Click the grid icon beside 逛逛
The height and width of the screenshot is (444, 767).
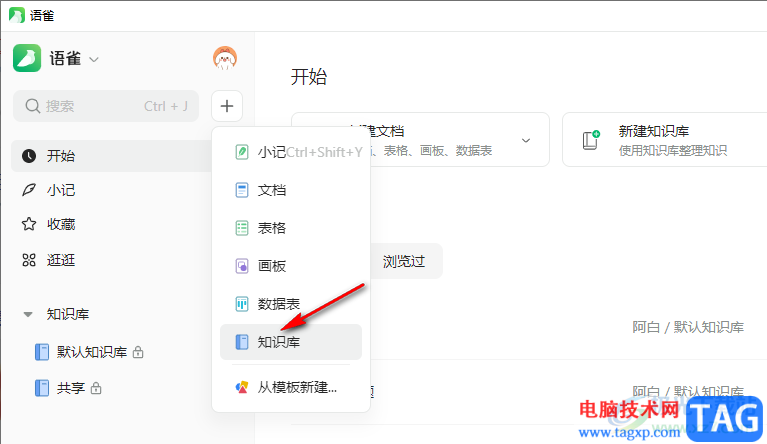[x=29, y=260]
